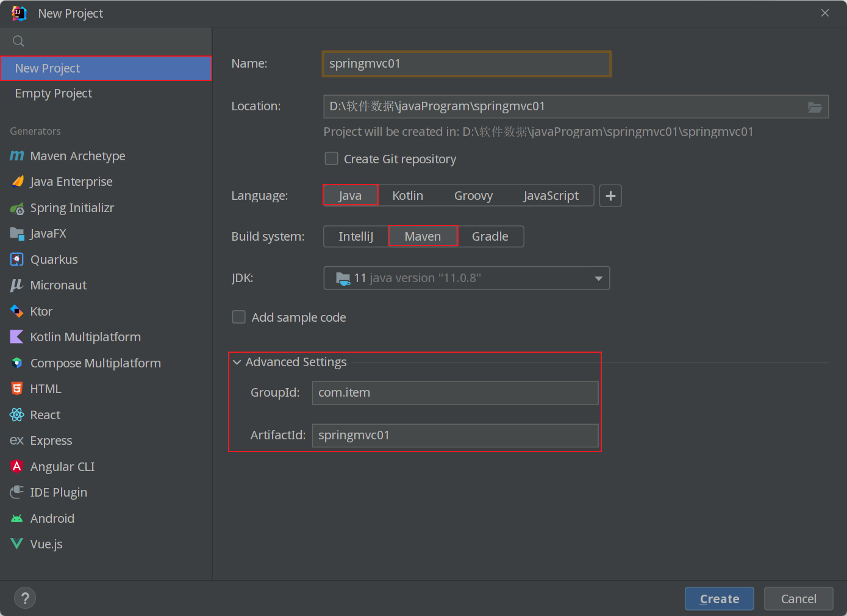The width and height of the screenshot is (847, 616).
Task: Click the Express ex icon
Action: 17,441
